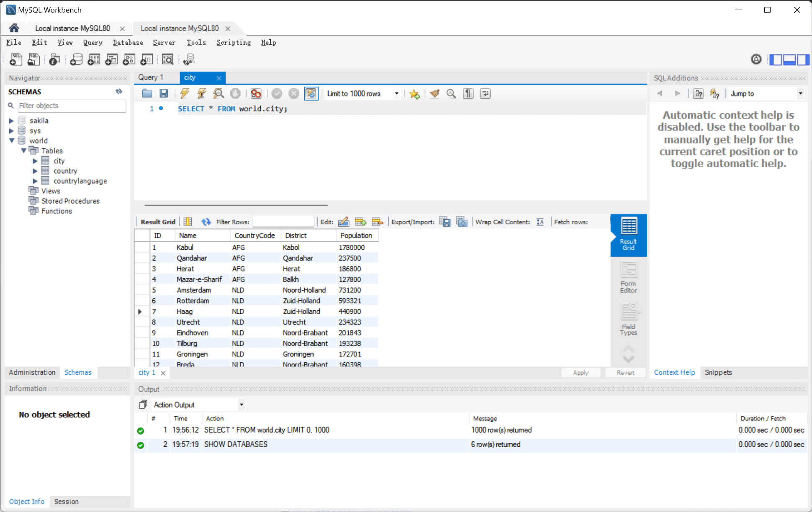Toggle continue-on-error execution icon

256,94
